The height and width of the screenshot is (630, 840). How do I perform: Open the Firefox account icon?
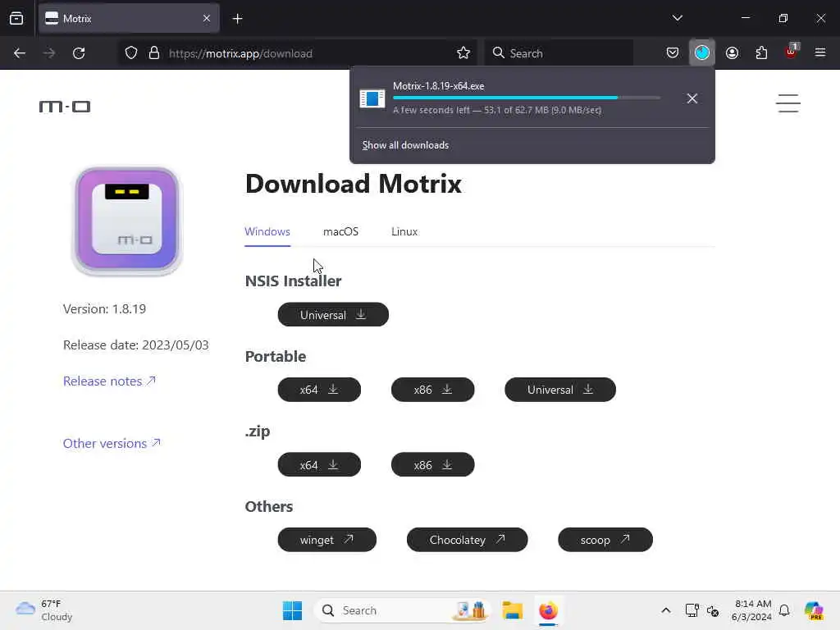(x=732, y=53)
